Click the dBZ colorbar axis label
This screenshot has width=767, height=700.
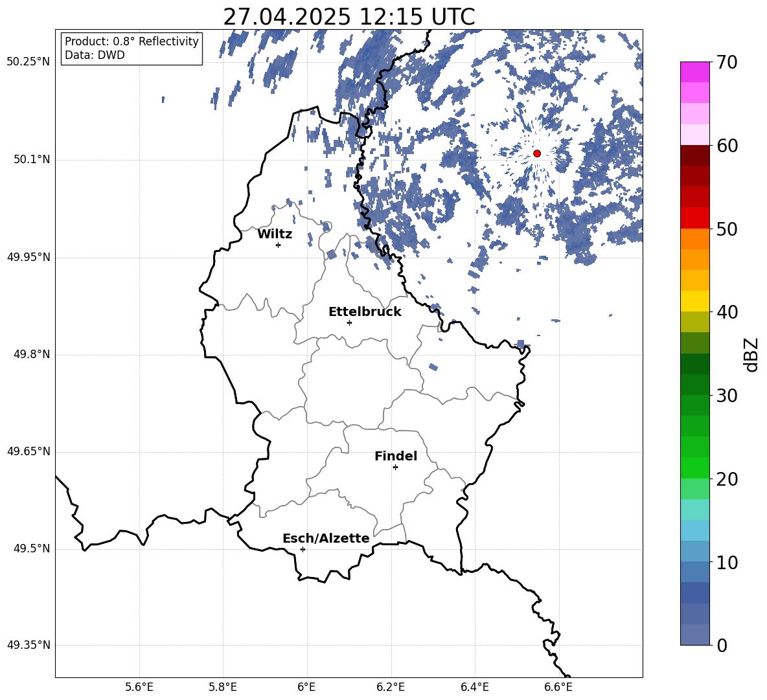[751, 355]
